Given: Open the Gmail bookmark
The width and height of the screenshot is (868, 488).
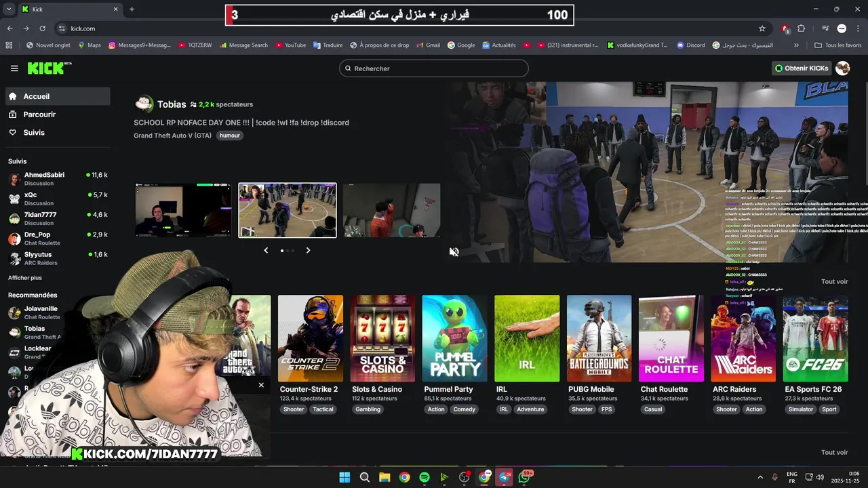Looking at the screenshot, I should pos(427,45).
